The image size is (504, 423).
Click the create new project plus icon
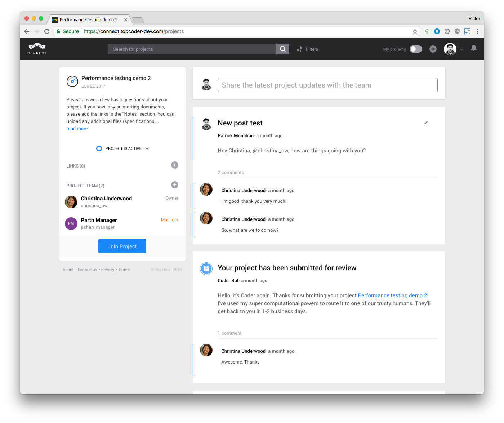click(433, 49)
